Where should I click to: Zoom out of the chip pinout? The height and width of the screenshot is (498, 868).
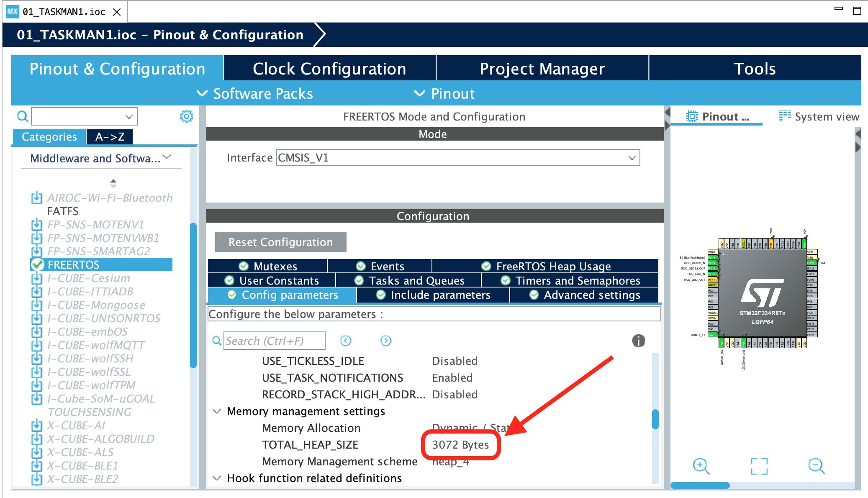[x=817, y=466]
